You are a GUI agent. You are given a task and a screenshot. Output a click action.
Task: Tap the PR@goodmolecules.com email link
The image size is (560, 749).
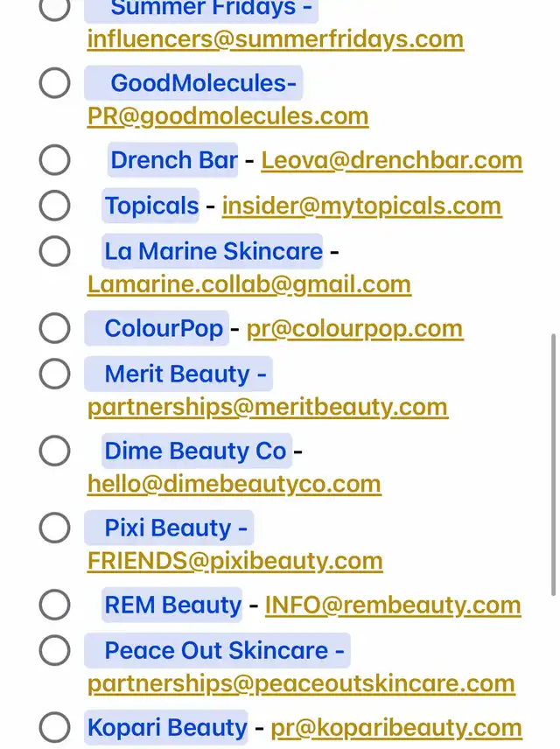tap(227, 116)
